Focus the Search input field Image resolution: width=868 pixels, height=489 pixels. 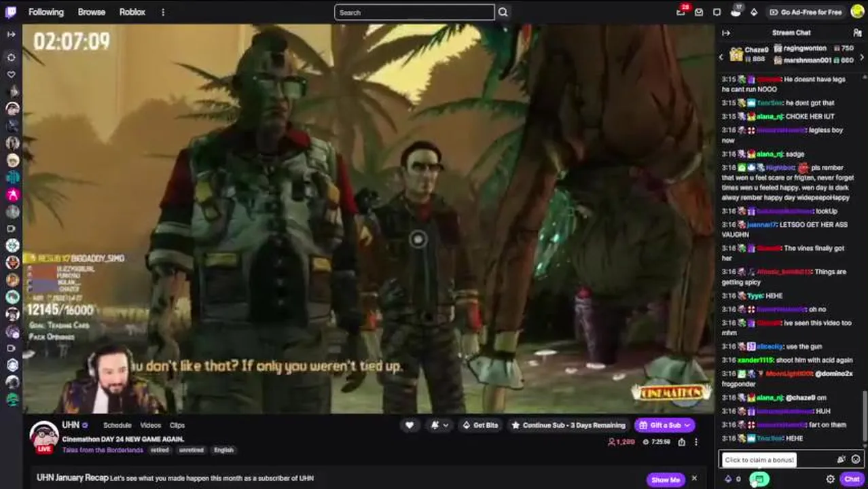414,12
